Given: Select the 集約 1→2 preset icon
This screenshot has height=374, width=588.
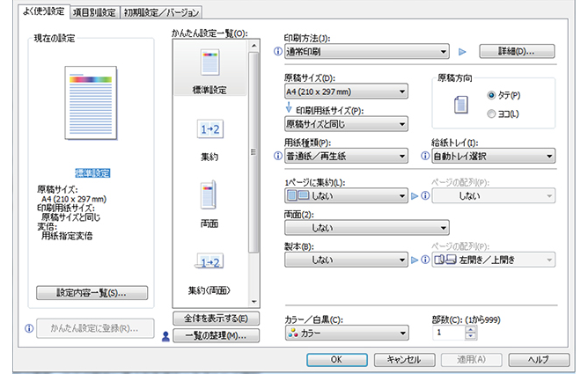Looking at the screenshot, I should coord(210,129).
